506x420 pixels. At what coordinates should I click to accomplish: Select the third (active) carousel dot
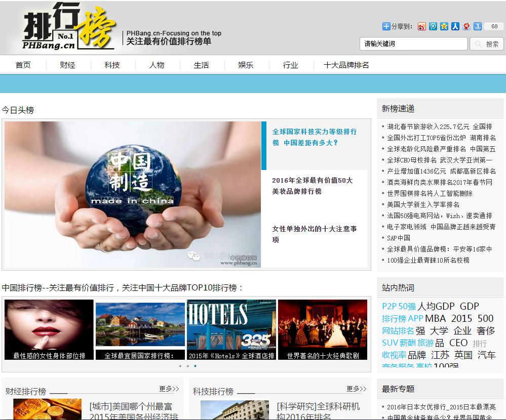pos(195,366)
